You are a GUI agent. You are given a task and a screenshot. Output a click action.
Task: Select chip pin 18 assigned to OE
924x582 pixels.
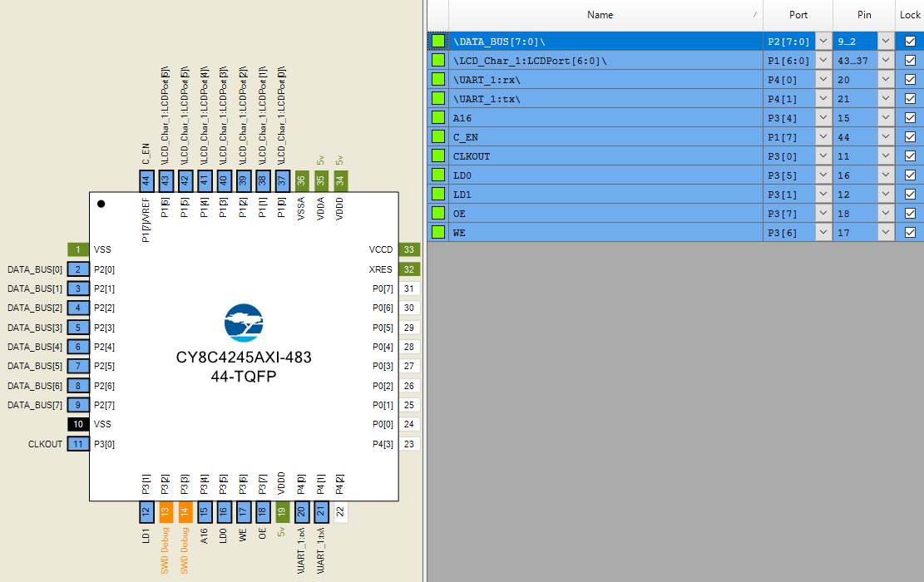262,512
